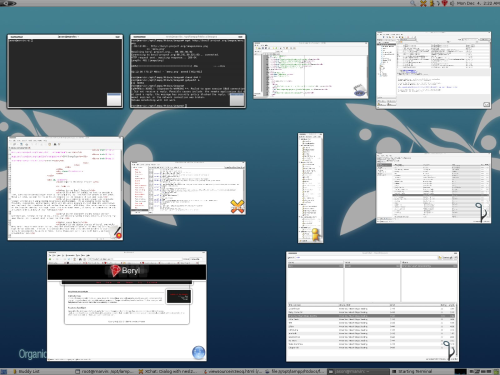Select the empty black terminal window thumbnail
The height and width of the screenshot is (375, 500).
tap(65, 71)
